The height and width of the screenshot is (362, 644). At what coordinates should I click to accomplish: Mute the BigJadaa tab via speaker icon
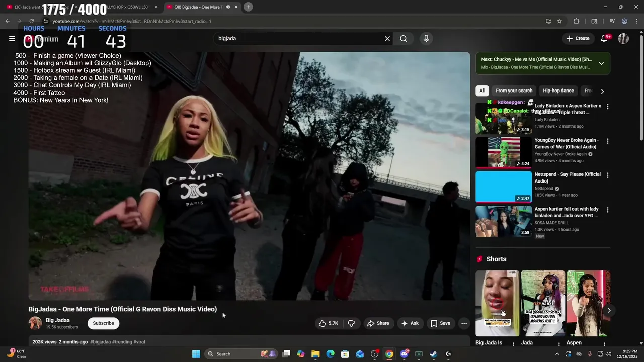228,7
